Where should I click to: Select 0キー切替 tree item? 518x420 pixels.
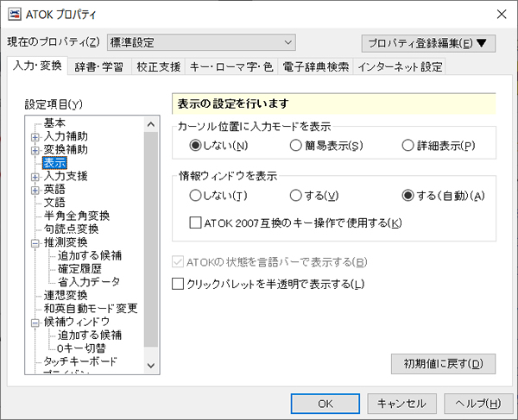click(x=81, y=348)
